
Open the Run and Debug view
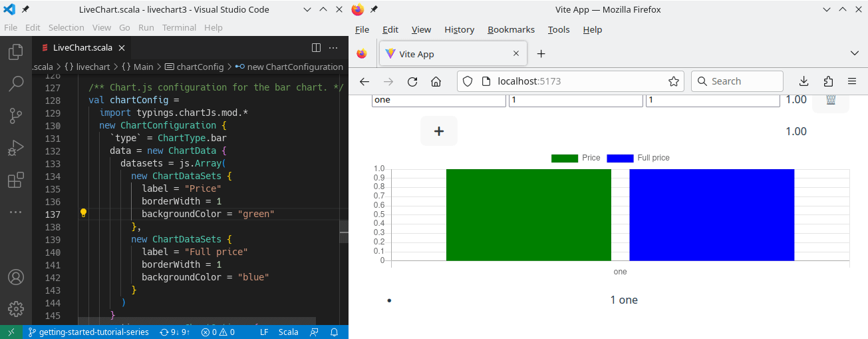pos(16,148)
